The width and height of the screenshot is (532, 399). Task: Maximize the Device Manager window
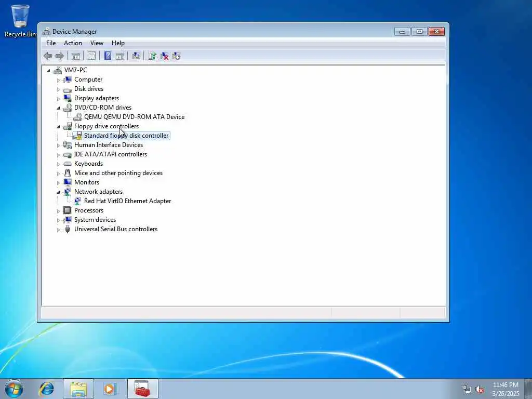tap(419, 32)
